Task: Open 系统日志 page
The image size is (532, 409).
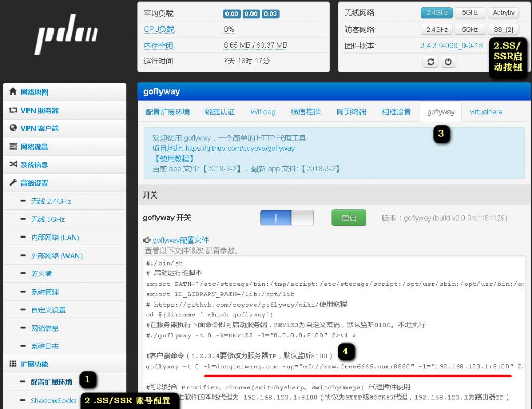Action: (45, 346)
